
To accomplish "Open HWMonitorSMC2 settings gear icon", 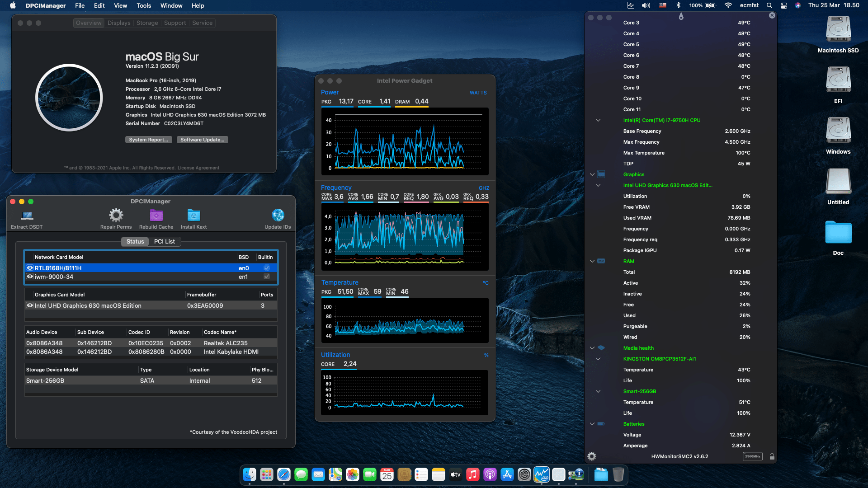I will (x=592, y=456).
